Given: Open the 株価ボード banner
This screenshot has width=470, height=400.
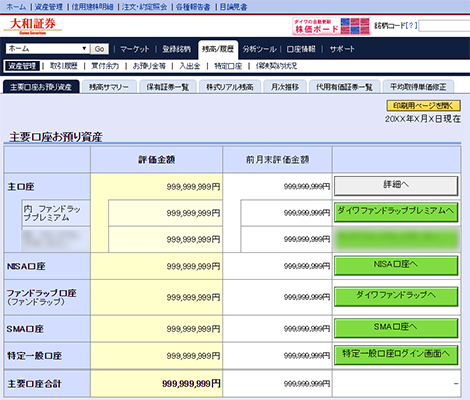Looking at the screenshot, I should click(x=331, y=26).
